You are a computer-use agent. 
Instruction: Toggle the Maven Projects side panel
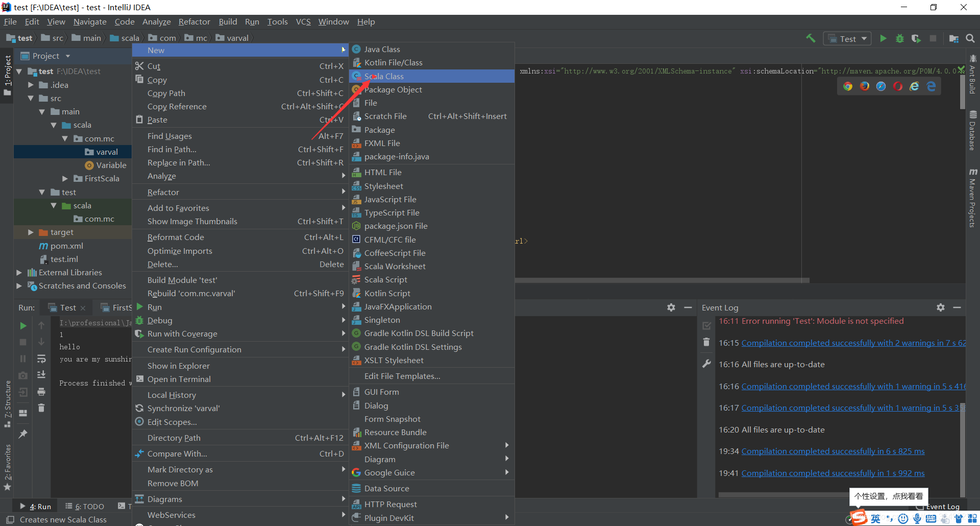tap(973, 198)
